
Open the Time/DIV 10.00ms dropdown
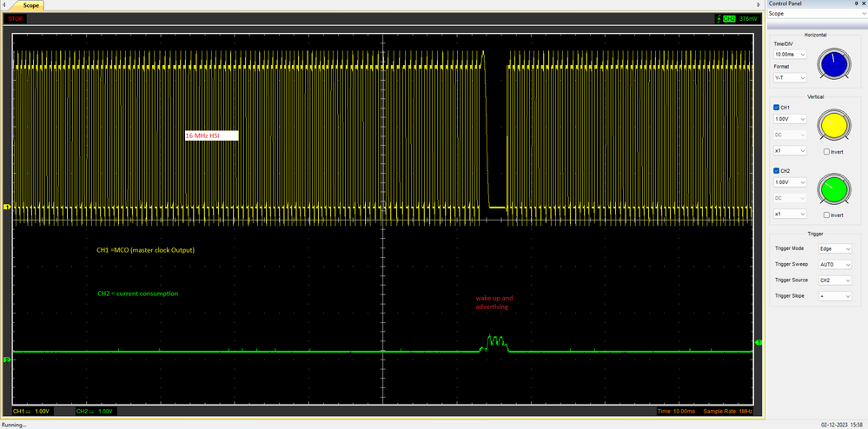[x=790, y=54]
